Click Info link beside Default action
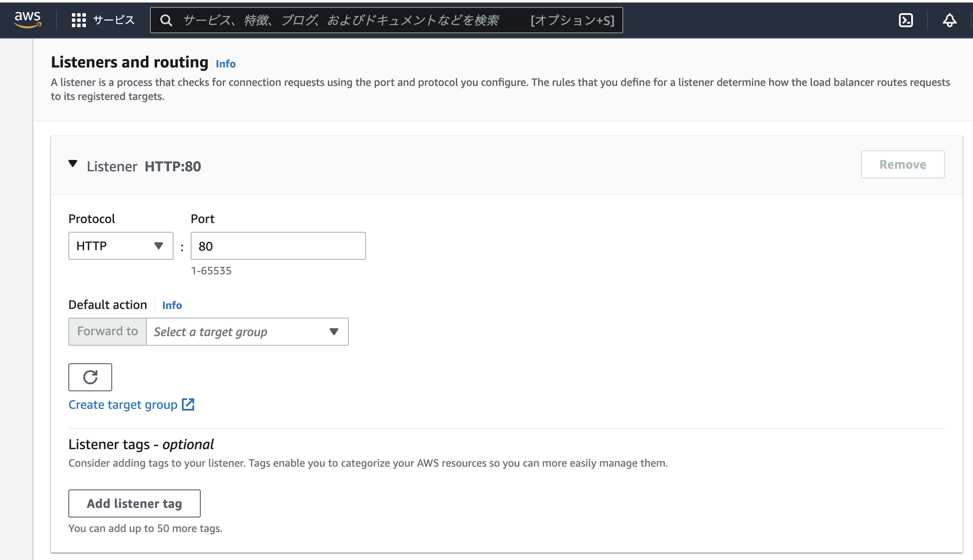Screen dimensions: 973x560 [x=172, y=305]
